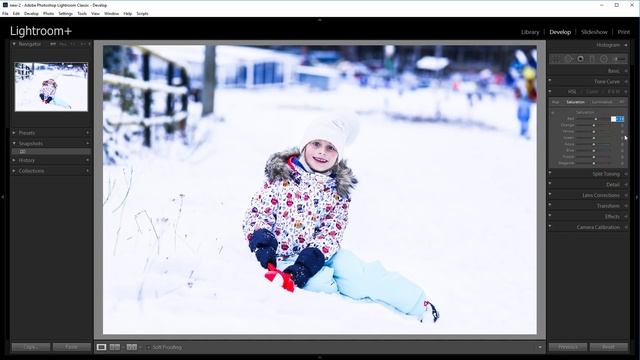This screenshot has height=360, width=640.
Task: Toggle the Camera Calibration panel switch
Action: click(x=550, y=225)
